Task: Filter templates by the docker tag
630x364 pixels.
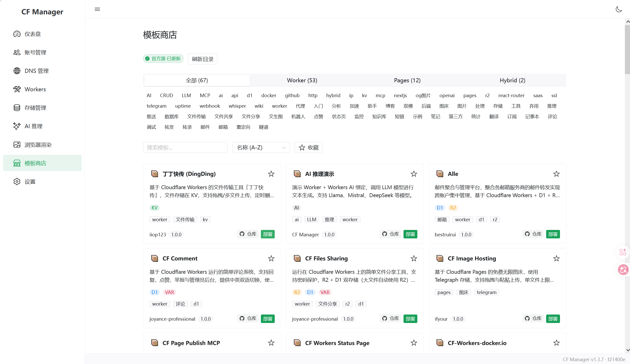Action: [x=269, y=95]
